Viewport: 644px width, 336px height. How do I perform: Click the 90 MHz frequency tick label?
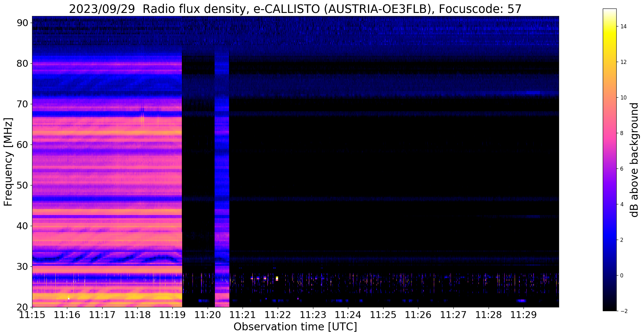pyautogui.click(x=23, y=23)
